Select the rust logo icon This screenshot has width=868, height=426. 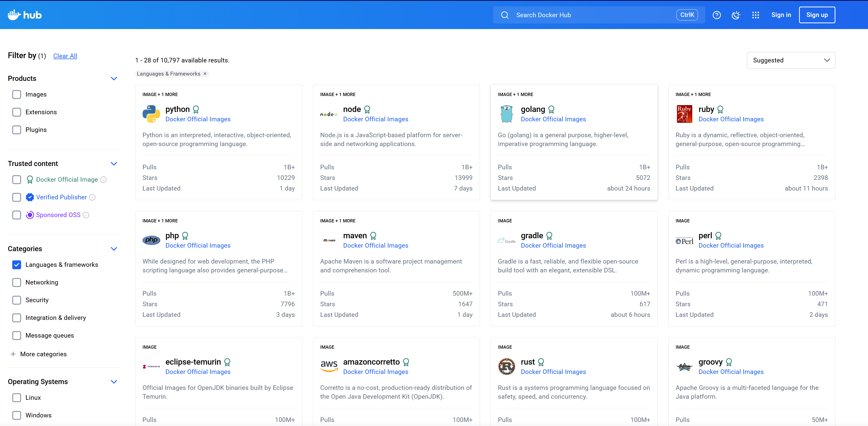point(507,366)
